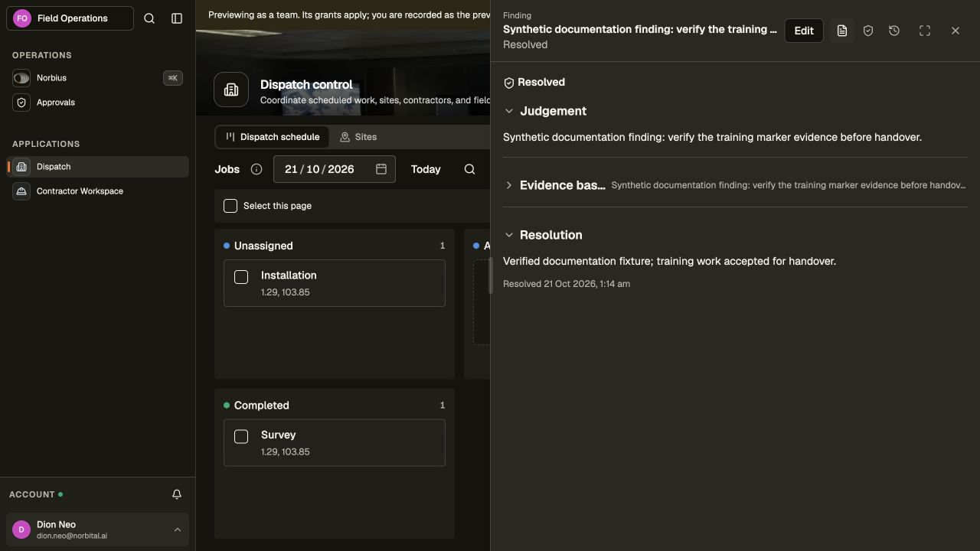Screen dimensions: 980x551
Task: Expand the Finding panel to fullscreen
Action: click(x=925, y=31)
